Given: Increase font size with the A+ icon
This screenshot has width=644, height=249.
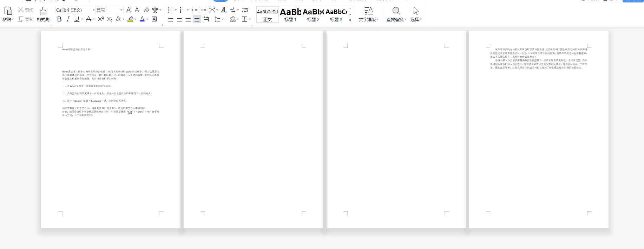Looking at the screenshot, I should (129, 10).
